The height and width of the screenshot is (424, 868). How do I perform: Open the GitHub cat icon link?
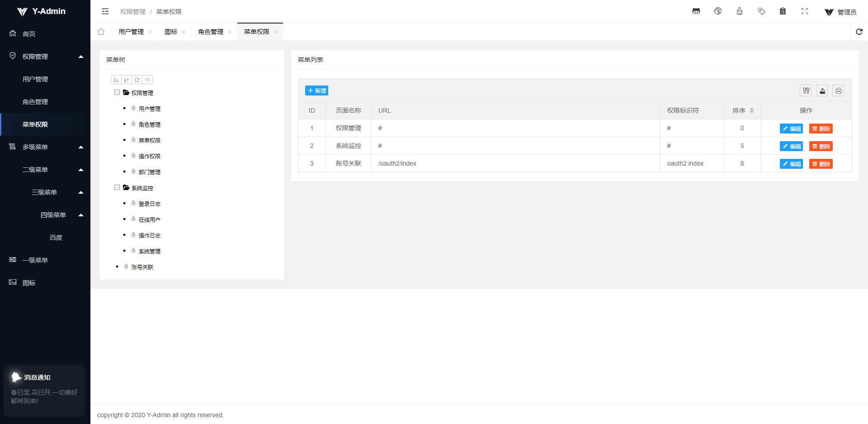click(696, 11)
